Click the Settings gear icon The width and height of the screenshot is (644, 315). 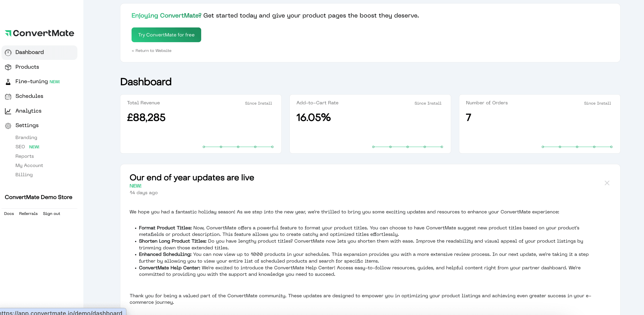click(8, 126)
